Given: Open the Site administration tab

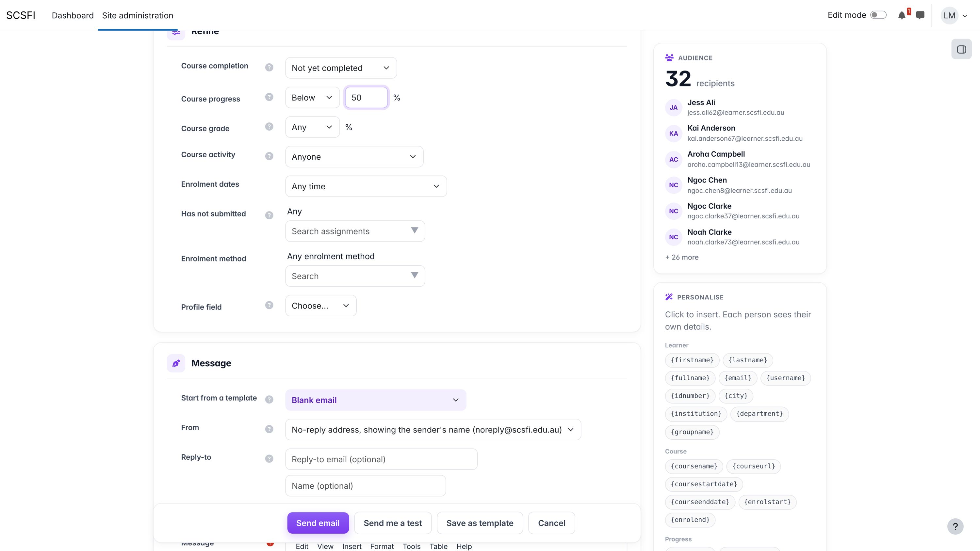Looking at the screenshot, I should (137, 15).
